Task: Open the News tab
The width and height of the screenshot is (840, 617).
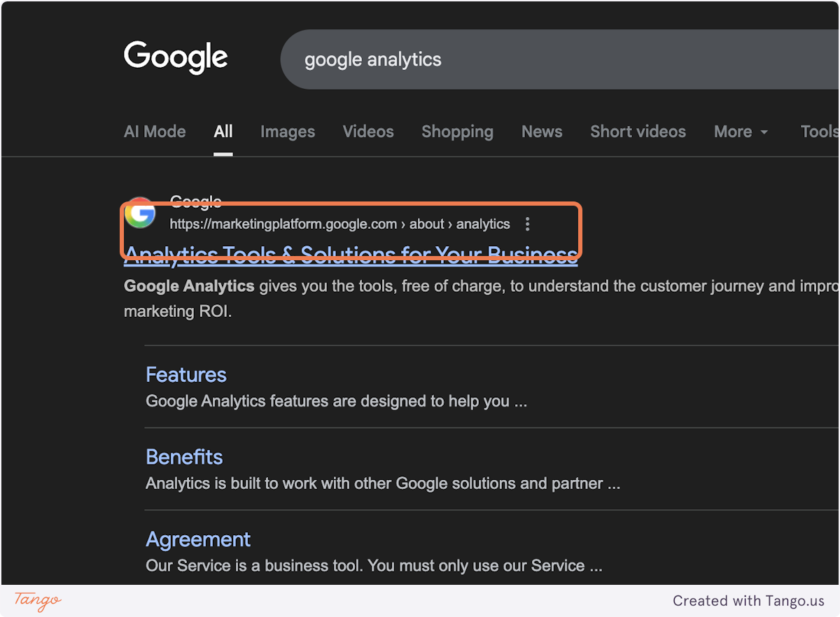Action: [x=542, y=132]
